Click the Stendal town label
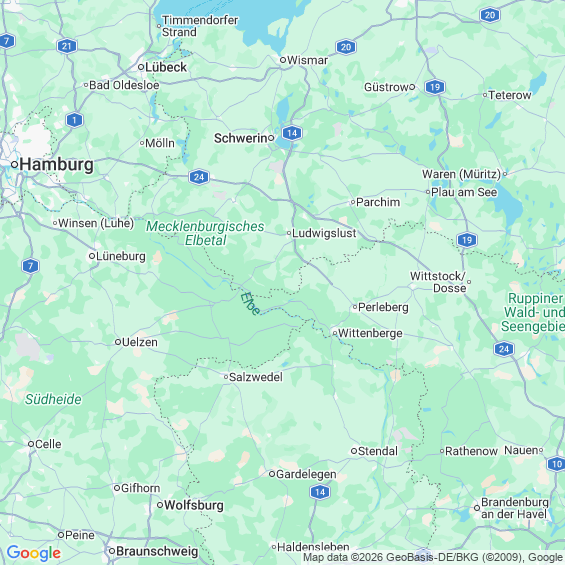Image resolution: width=565 pixels, height=565 pixels. pos(378,451)
